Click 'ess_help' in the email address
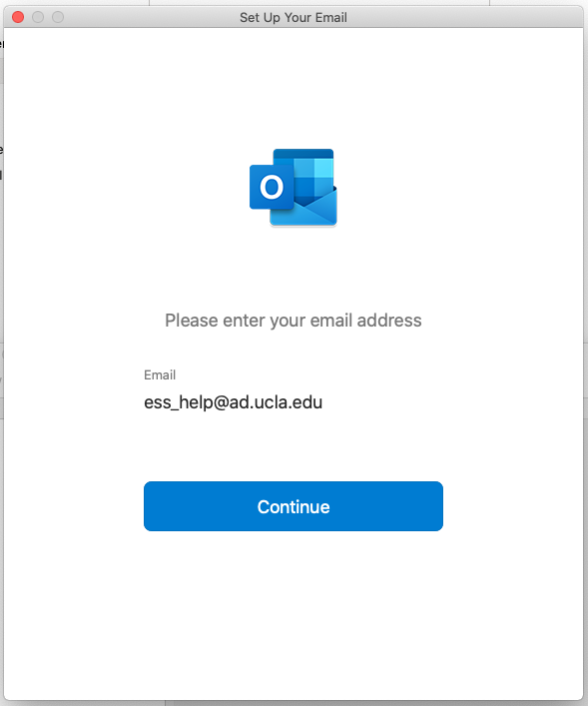This screenshot has width=588, height=706. (x=179, y=402)
